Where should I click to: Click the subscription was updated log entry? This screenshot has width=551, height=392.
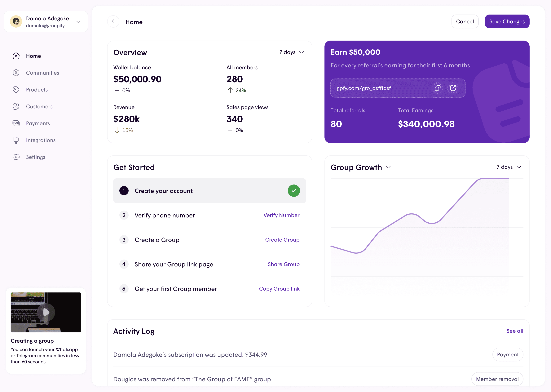pyautogui.click(x=190, y=355)
